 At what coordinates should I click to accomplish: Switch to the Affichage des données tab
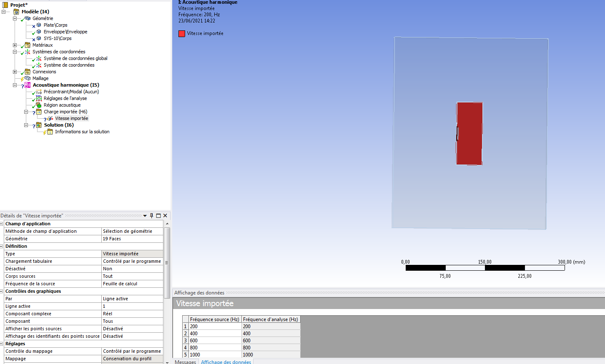point(226,362)
